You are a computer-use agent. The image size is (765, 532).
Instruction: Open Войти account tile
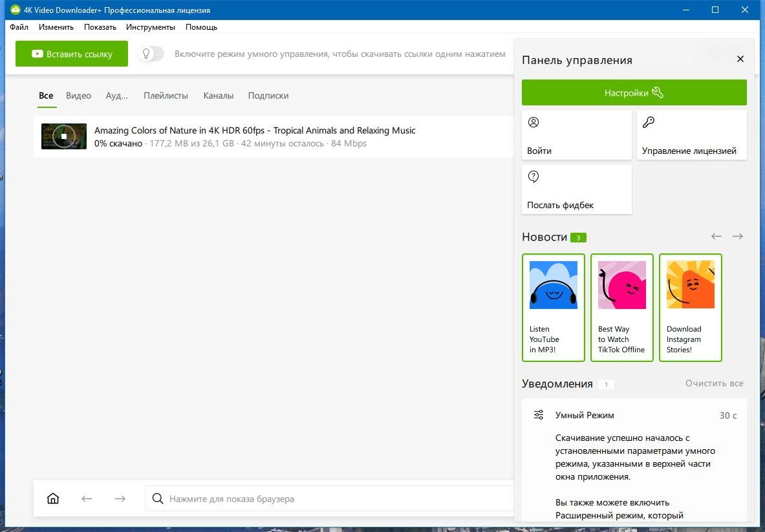click(577, 135)
